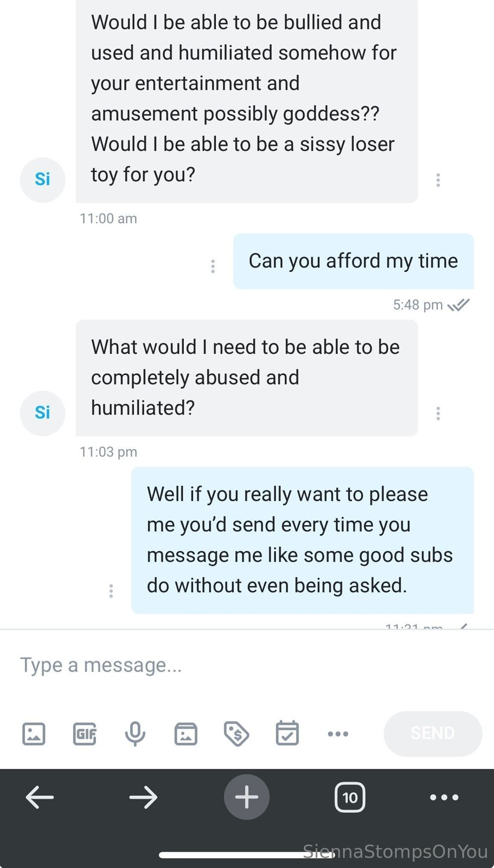The image size is (494, 868).
Task: Open the browser menu dots
Action: pyautogui.click(x=444, y=797)
